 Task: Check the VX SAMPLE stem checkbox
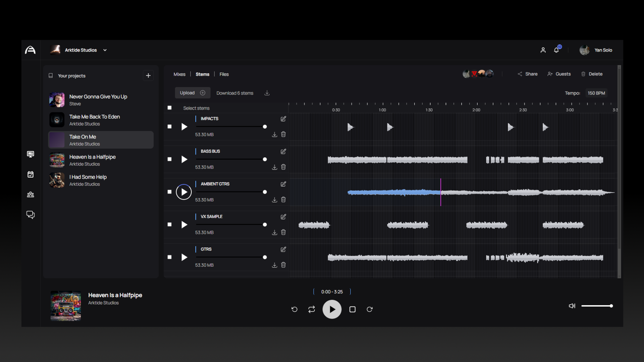pyautogui.click(x=169, y=225)
